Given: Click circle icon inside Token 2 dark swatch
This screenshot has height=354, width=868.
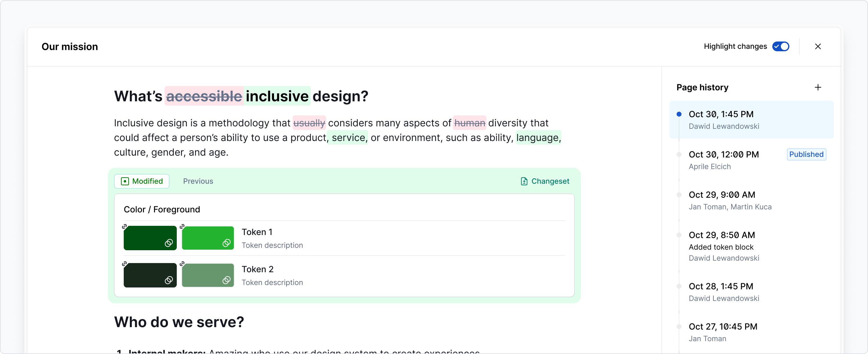Looking at the screenshot, I should [169, 280].
